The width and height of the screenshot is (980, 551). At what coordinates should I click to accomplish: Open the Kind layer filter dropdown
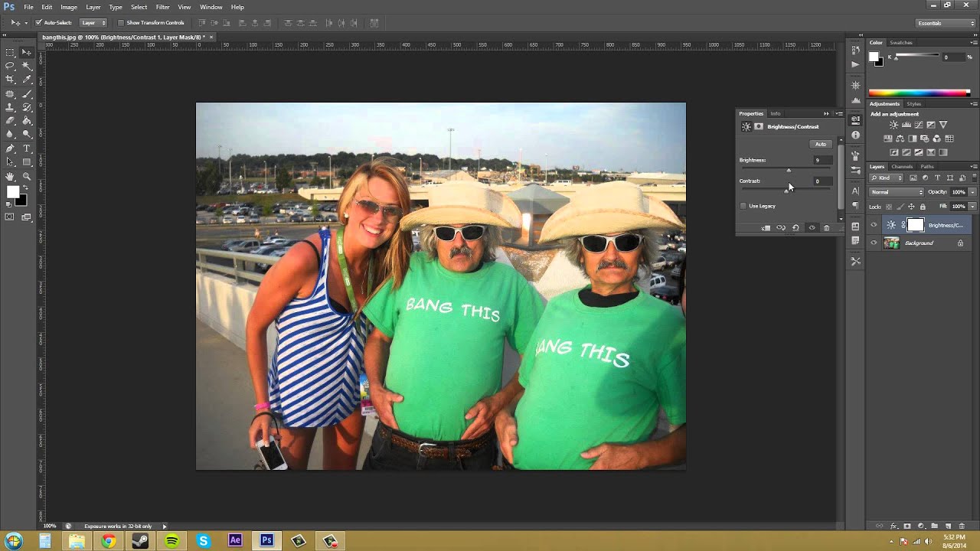[x=886, y=178]
